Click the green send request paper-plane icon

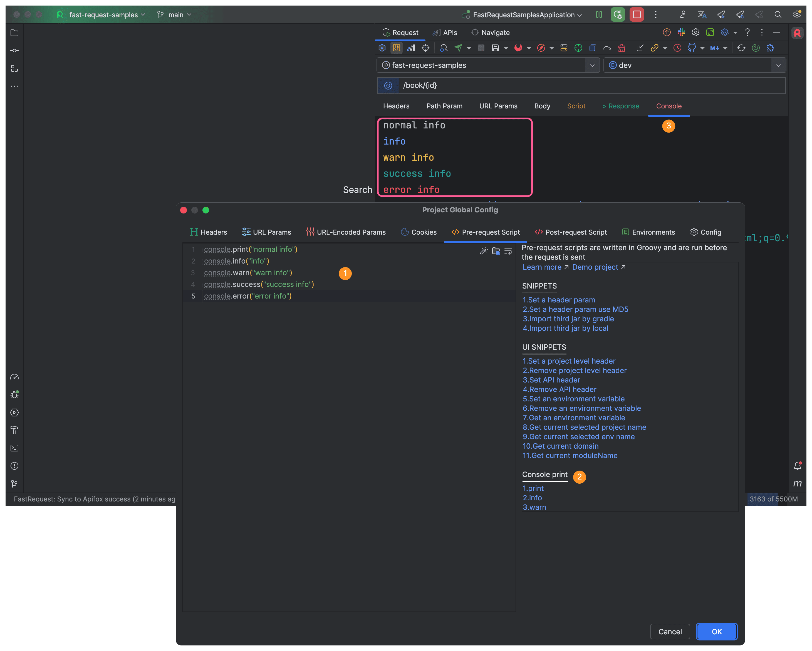pyautogui.click(x=458, y=48)
